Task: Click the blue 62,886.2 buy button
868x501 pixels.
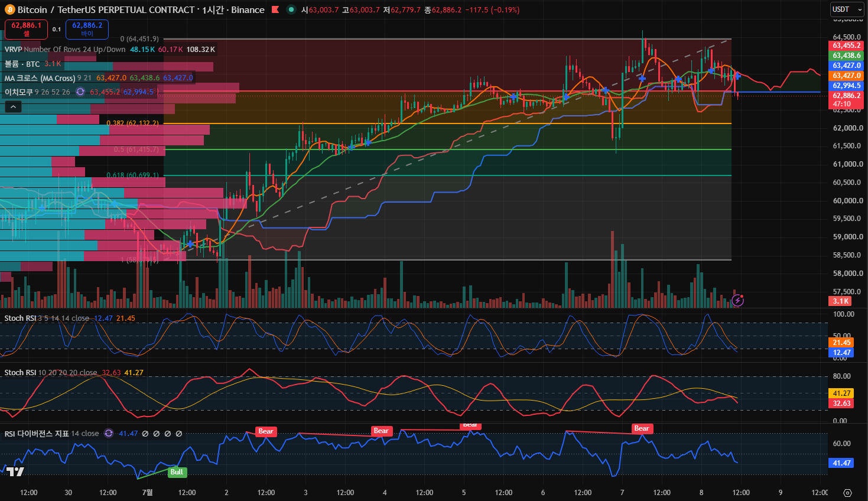Action: (x=87, y=29)
